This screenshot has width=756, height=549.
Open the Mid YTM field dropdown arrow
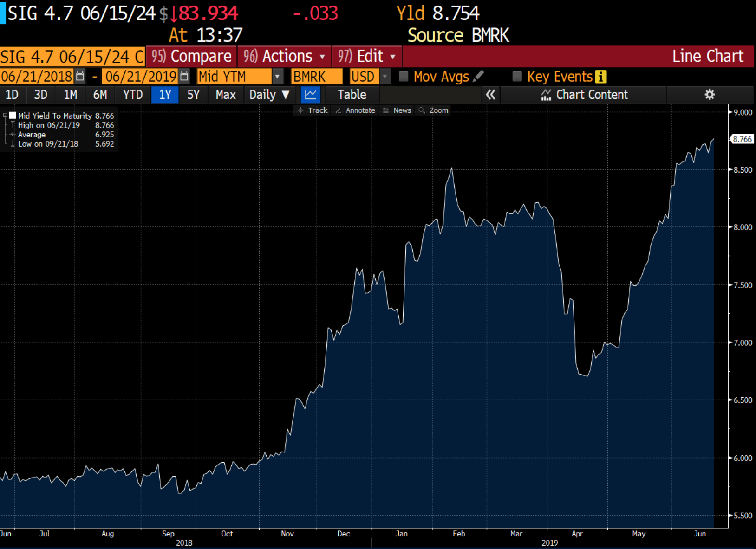click(x=277, y=77)
